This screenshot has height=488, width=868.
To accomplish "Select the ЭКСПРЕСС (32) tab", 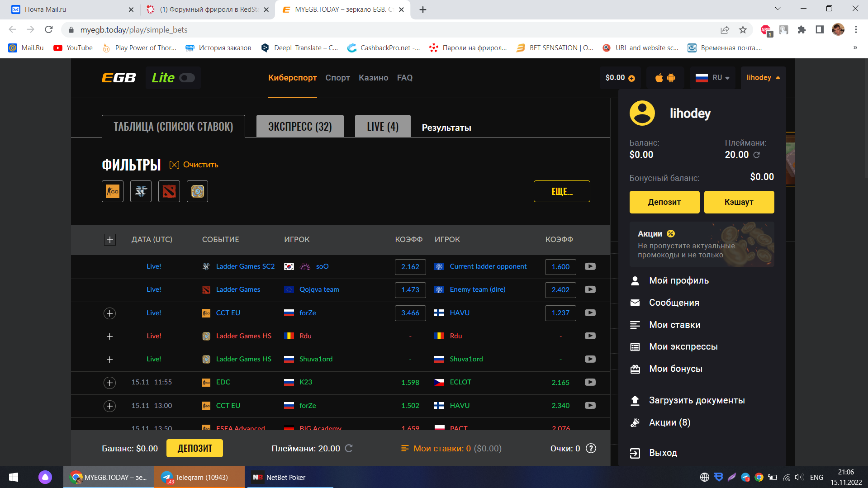I will [x=300, y=126].
